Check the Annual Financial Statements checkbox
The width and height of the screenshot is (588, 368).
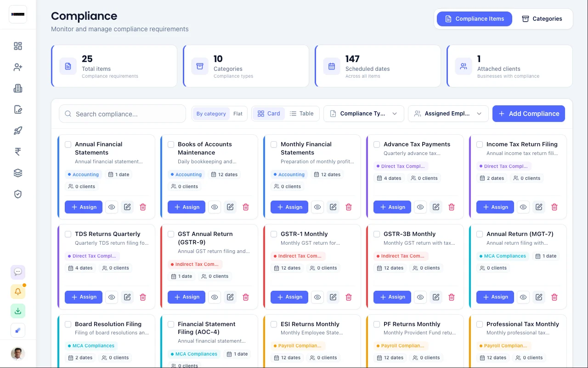coord(68,144)
